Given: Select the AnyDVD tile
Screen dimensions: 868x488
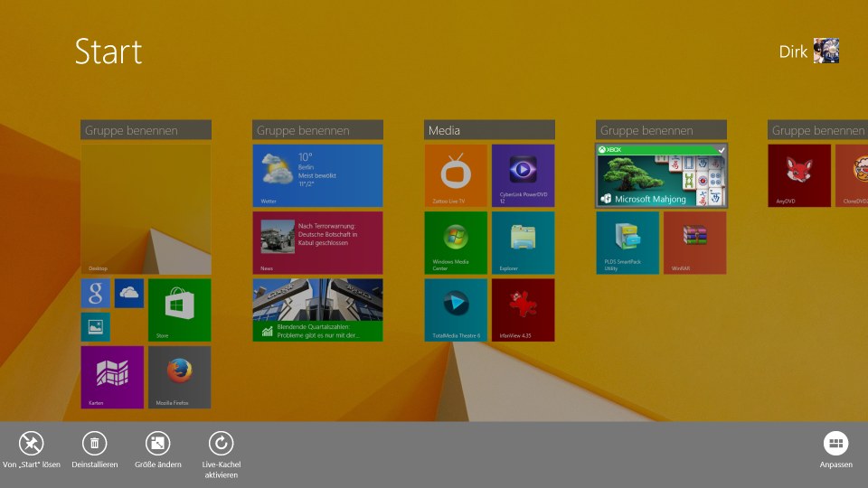Looking at the screenshot, I should coord(799,175).
